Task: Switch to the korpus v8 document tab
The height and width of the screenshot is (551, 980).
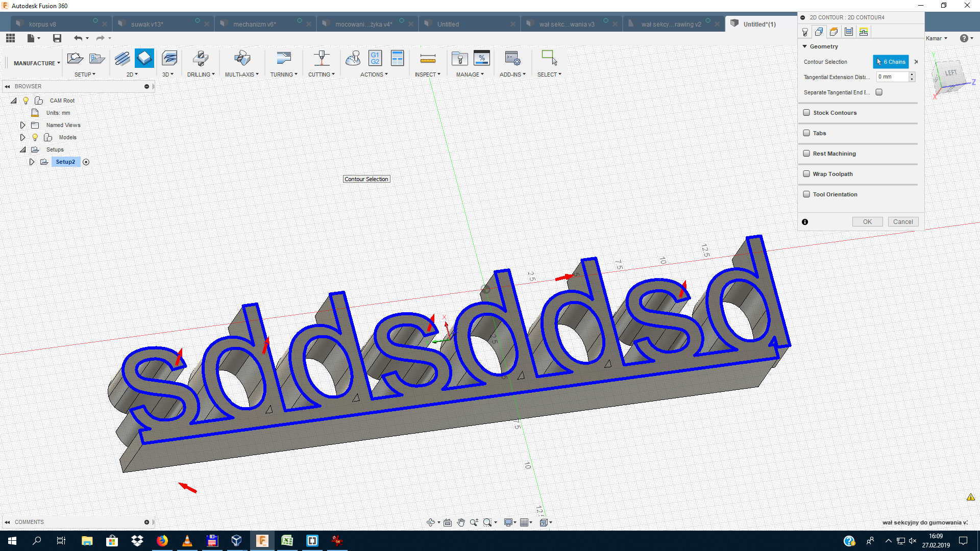Action: coord(61,24)
